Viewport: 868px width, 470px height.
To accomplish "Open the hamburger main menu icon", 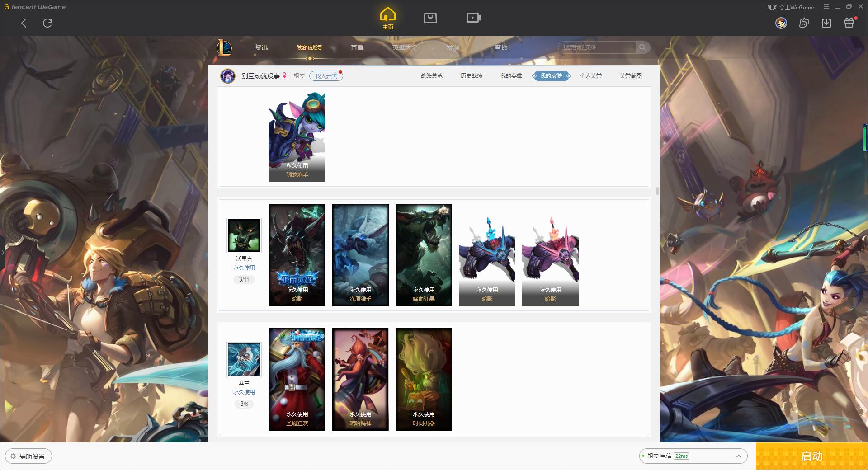I will point(826,7).
